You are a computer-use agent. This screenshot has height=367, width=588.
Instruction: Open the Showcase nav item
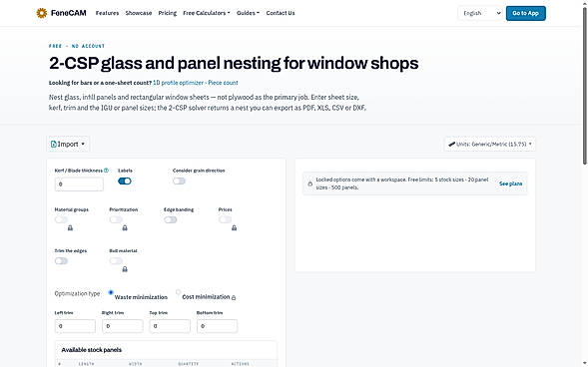coord(139,13)
